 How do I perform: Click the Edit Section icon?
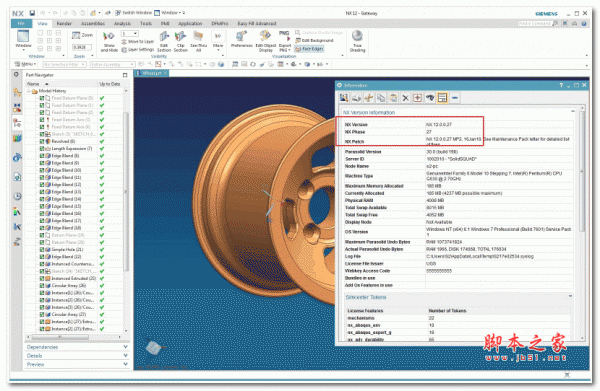tap(164, 42)
